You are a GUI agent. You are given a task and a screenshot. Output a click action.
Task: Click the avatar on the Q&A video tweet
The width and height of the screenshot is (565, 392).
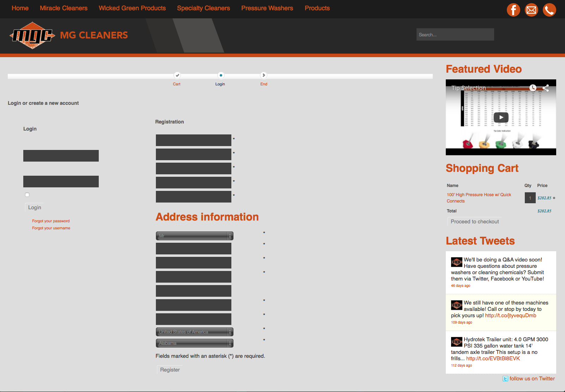[457, 262]
